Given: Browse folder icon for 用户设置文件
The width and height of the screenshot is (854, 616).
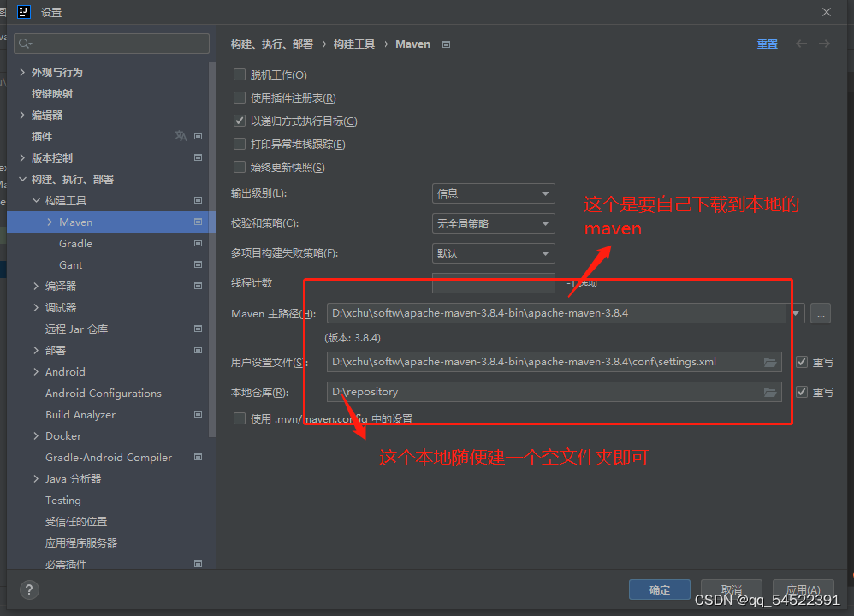Looking at the screenshot, I should 770,362.
